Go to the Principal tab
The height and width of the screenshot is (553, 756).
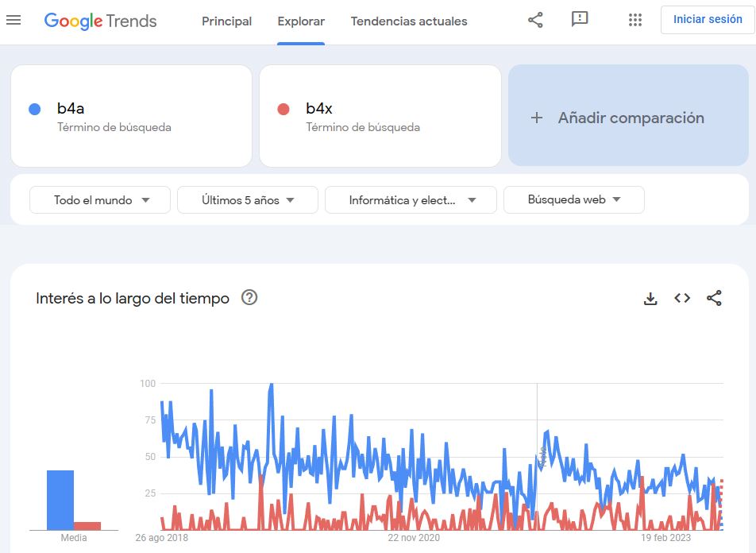pos(226,21)
